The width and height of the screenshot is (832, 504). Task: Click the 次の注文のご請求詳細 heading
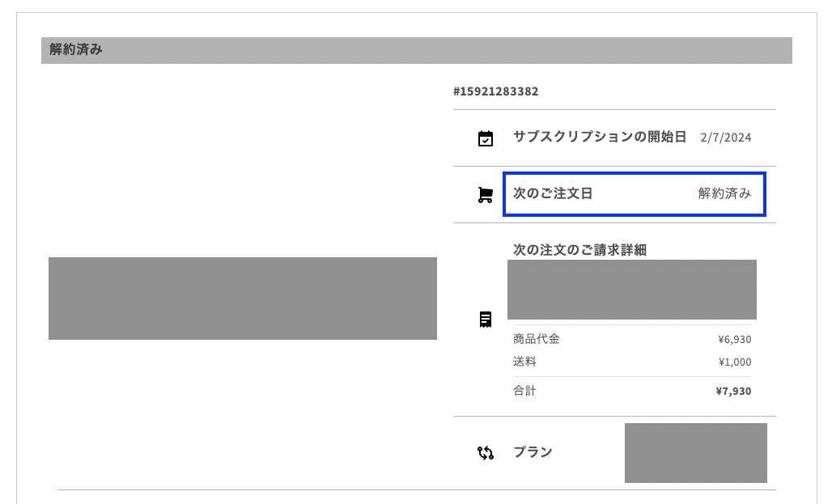click(579, 250)
